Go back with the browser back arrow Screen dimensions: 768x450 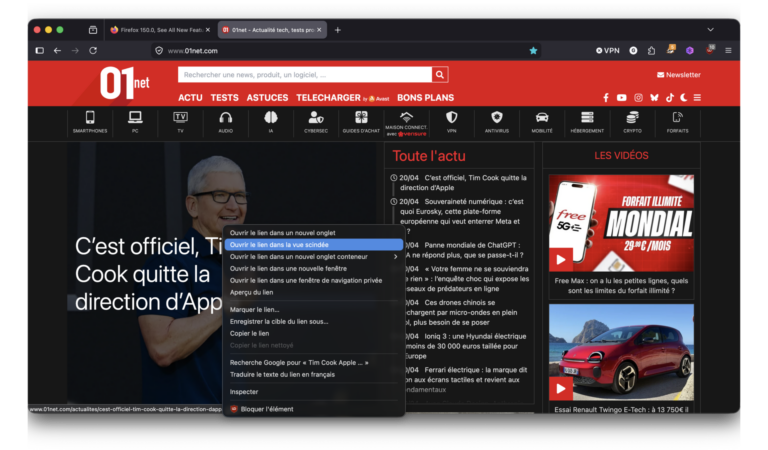pos(57,50)
